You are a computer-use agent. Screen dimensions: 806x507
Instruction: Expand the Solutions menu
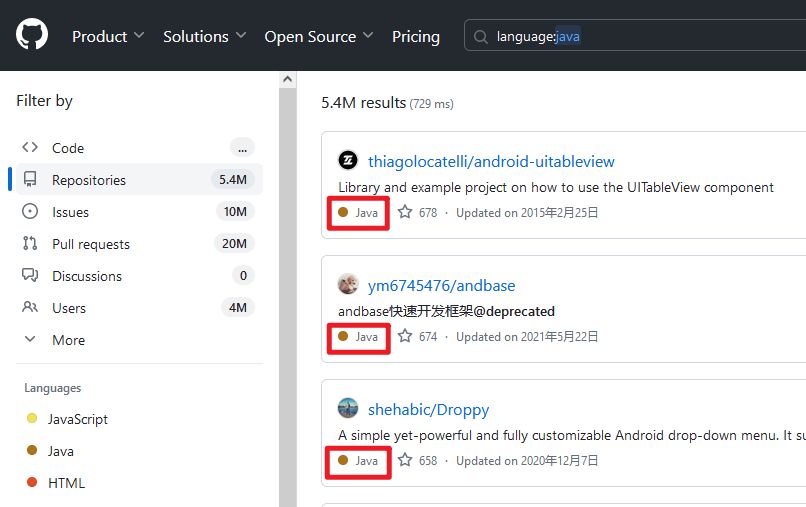point(205,37)
